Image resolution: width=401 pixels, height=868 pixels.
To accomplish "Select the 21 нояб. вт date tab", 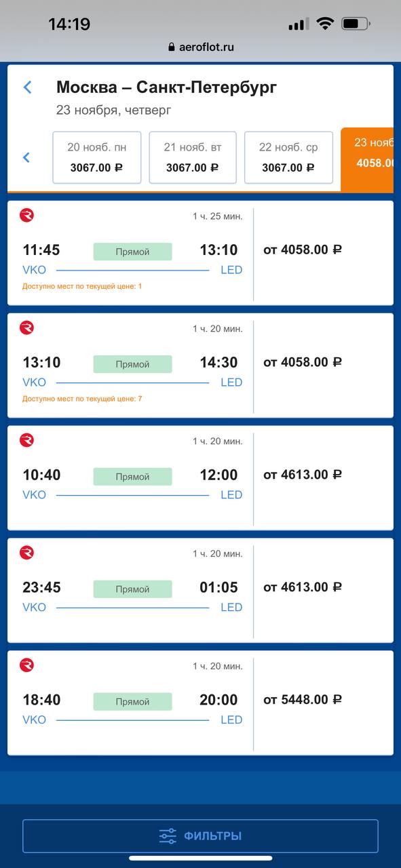I will (x=193, y=157).
